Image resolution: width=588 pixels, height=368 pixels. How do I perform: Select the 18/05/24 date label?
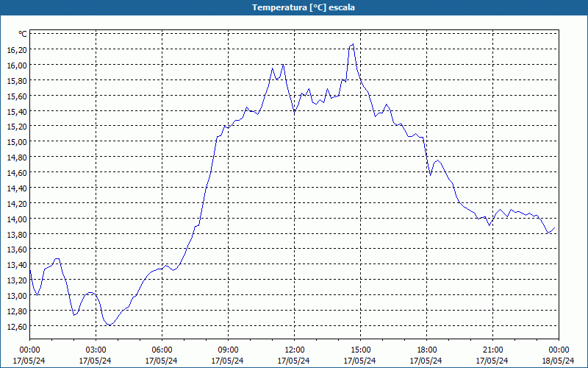point(559,361)
